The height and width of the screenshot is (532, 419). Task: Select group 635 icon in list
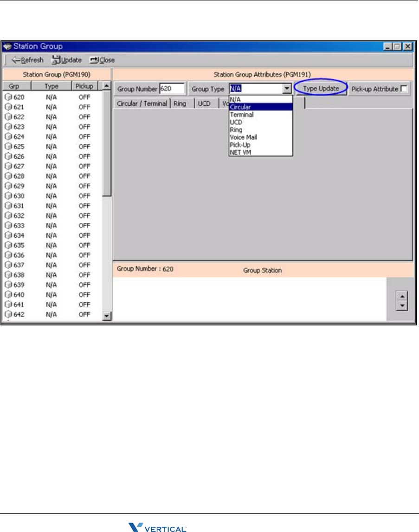[8, 245]
